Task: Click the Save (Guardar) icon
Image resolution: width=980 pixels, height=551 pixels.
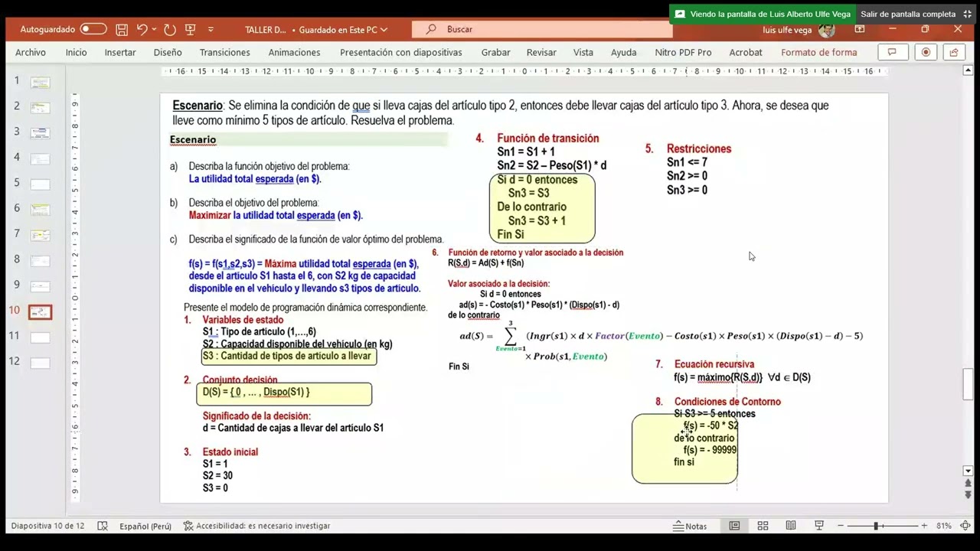Action: click(122, 30)
